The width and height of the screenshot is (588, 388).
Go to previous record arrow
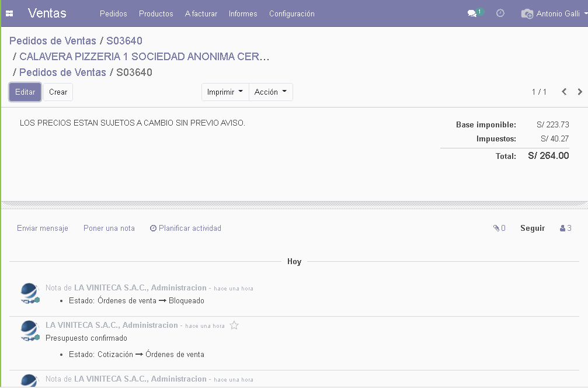tap(564, 92)
